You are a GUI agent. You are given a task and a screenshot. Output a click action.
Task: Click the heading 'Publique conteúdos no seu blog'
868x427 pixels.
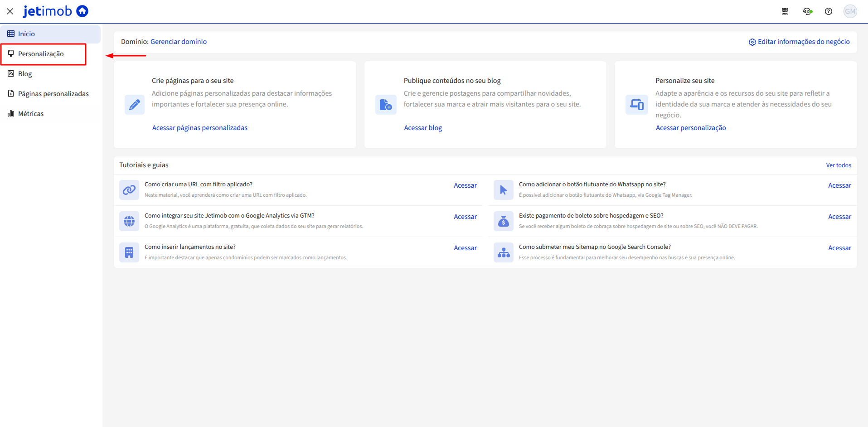pyautogui.click(x=452, y=81)
